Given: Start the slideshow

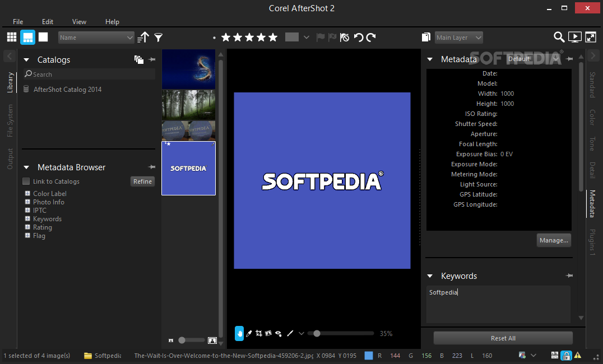Looking at the screenshot, I should coord(575,37).
